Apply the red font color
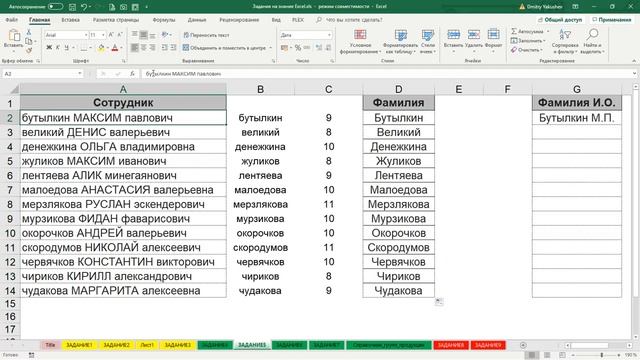The width and height of the screenshot is (640, 360). (115, 48)
